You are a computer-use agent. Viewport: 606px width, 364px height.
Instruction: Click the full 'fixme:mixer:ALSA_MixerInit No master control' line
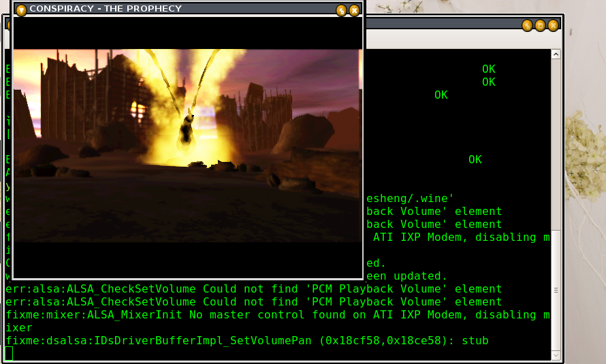[x=278, y=314]
